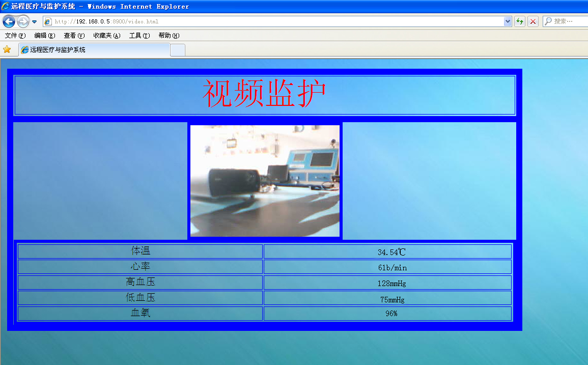Viewport: 588px width, 365px height.
Task: Click the live camera video frame
Action: pyautogui.click(x=265, y=181)
